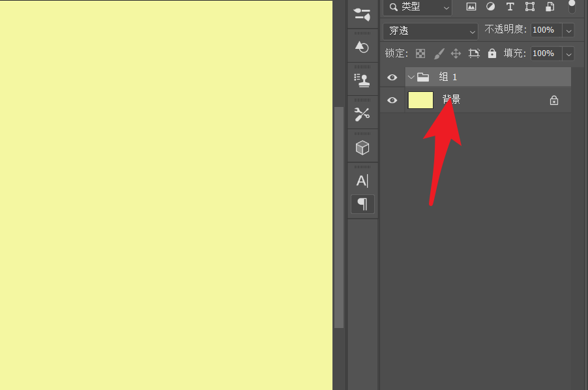Open the 类型 filter type dropdown
Screen dimensions: 588x390
[419, 7]
